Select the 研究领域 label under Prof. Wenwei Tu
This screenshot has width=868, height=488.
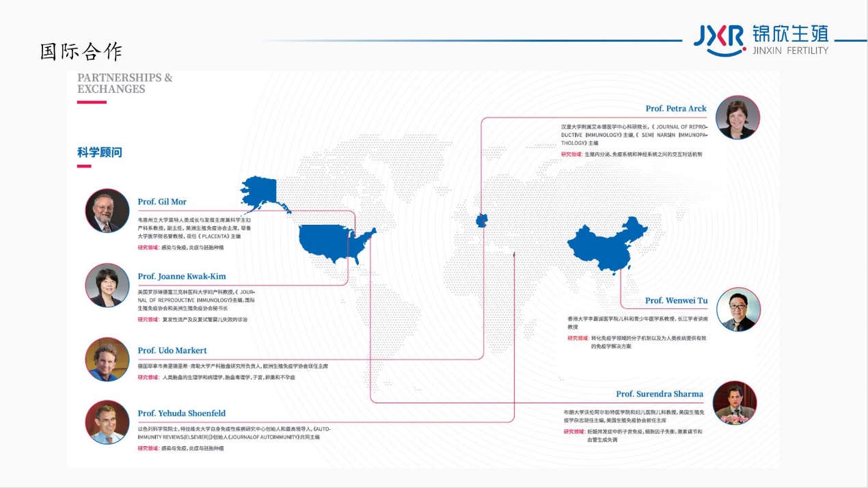578,338
